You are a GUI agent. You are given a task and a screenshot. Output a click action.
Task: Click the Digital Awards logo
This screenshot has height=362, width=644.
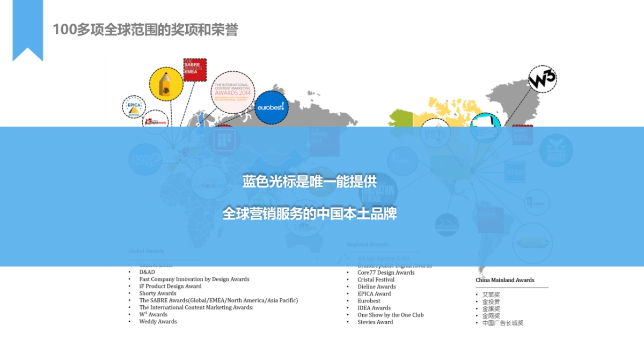155,121
